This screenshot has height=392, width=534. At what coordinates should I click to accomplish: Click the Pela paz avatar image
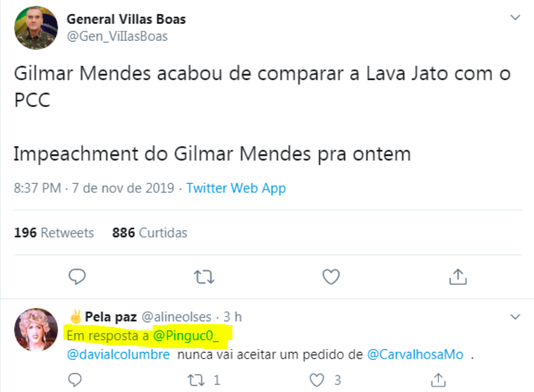36,330
